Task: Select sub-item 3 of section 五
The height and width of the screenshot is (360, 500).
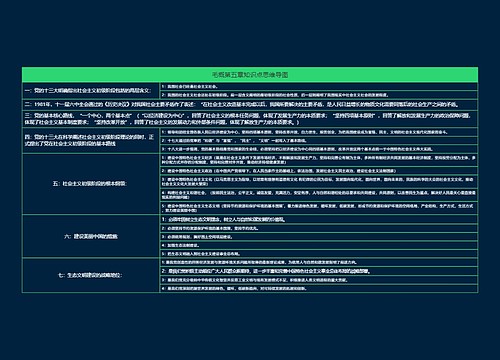Action: 319,182
